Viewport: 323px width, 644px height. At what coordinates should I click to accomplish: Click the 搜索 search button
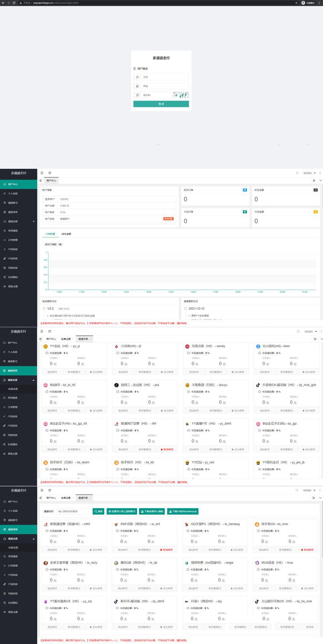point(98,511)
